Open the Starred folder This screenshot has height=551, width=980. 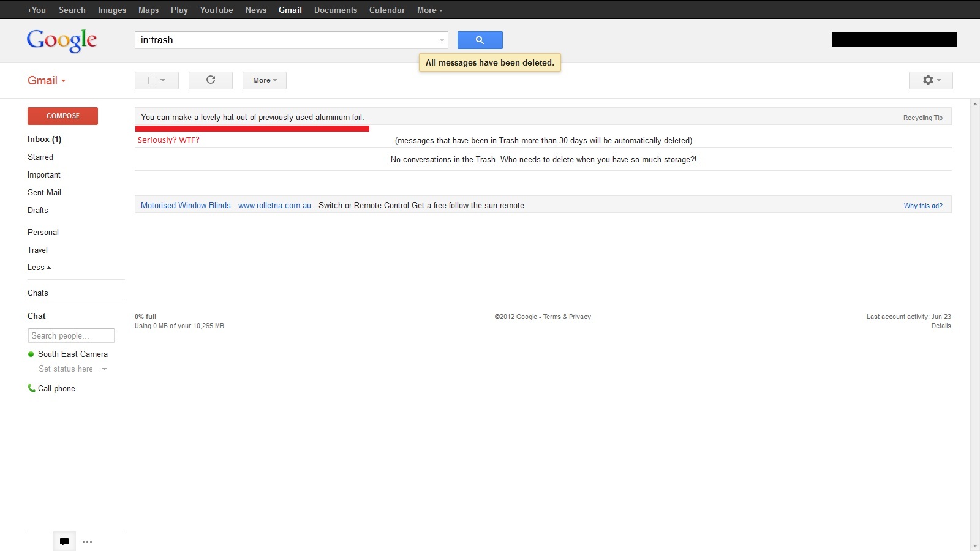pyautogui.click(x=40, y=157)
